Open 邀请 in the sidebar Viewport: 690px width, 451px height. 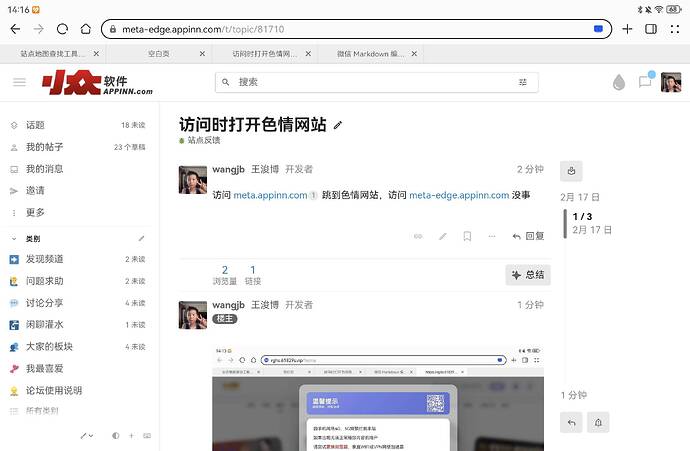(77, 191)
